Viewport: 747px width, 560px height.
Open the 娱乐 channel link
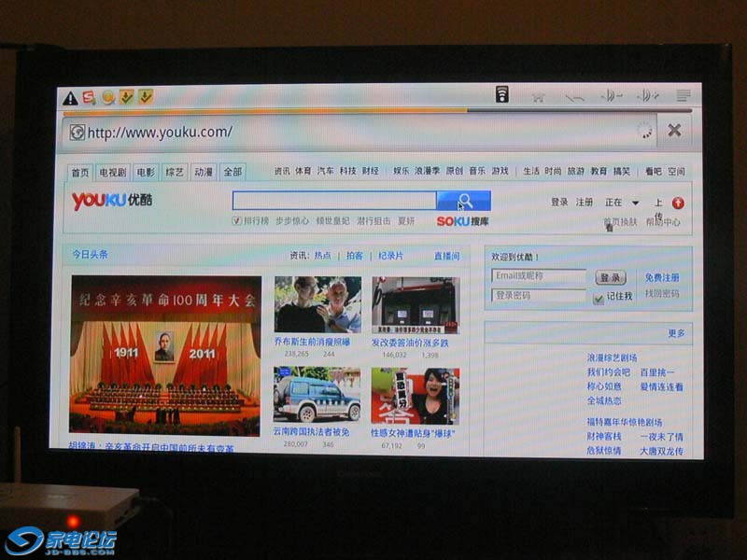(401, 171)
